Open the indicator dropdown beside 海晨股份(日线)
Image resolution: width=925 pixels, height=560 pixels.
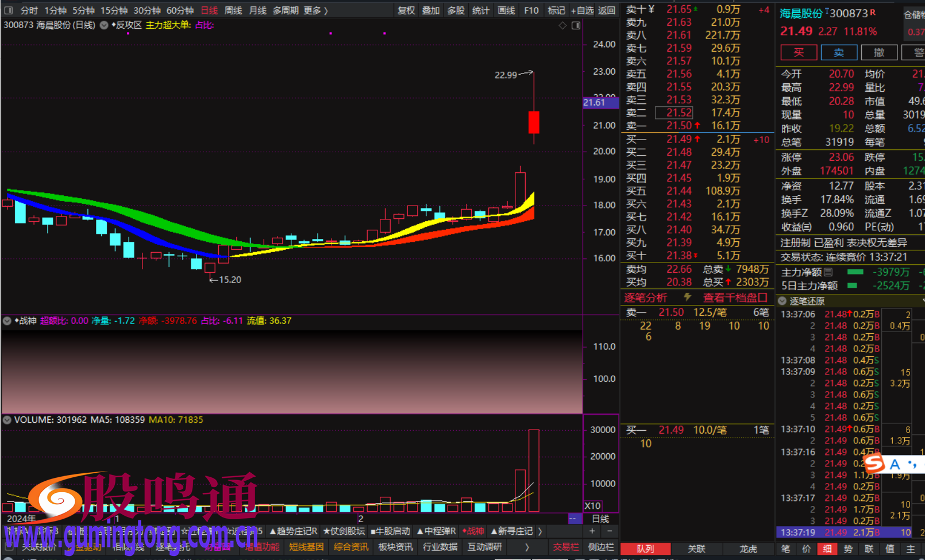coord(104,25)
